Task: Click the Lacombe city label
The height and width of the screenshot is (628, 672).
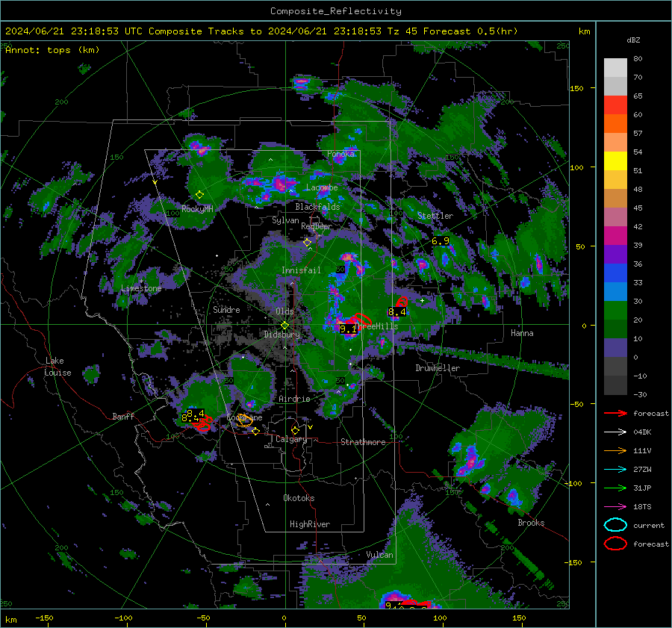Action: [322, 187]
